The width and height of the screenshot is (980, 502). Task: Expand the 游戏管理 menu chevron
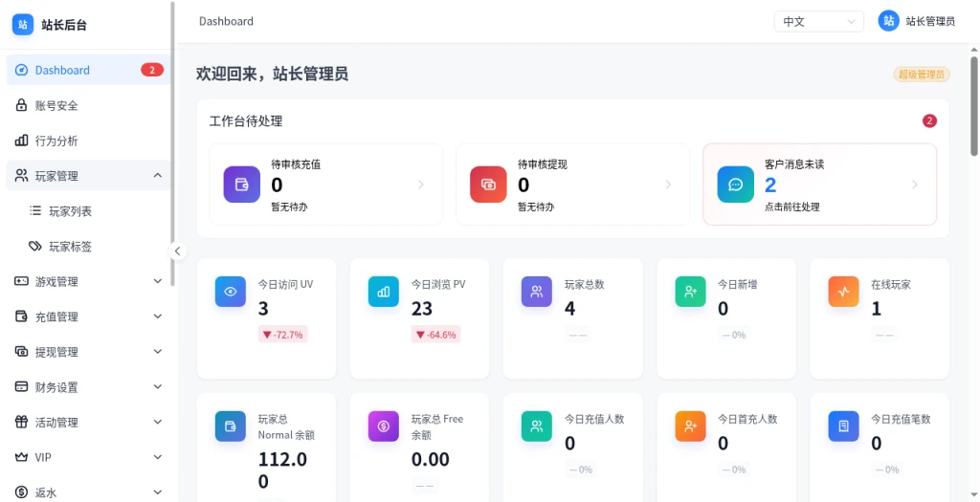(x=158, y=281)
